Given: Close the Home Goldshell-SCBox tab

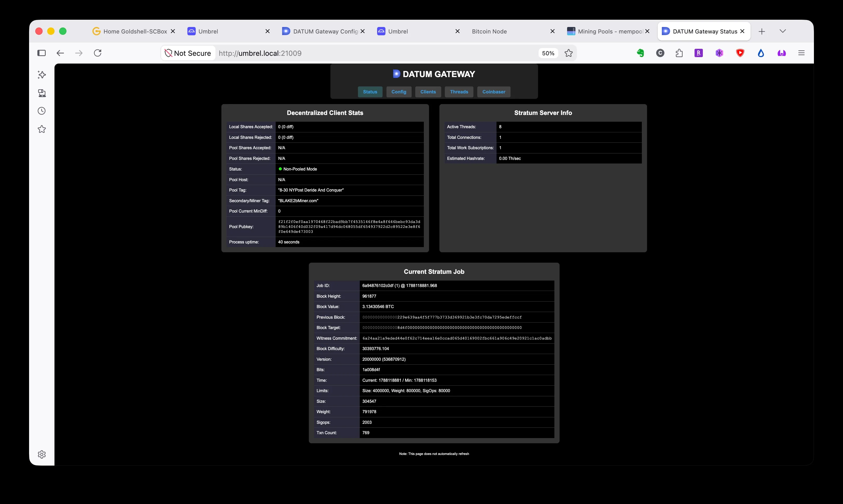Looking at the screenshot, I should [x=173, y=31].
